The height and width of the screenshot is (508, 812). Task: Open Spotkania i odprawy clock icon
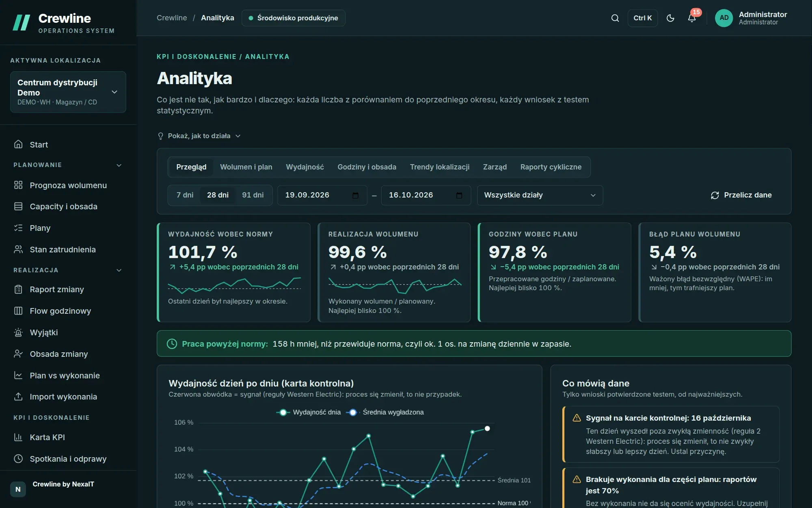coord(18,459)
